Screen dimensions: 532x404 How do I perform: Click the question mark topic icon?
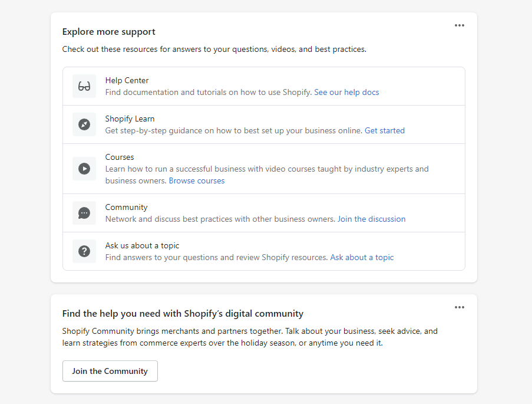(x=84, y=251)
